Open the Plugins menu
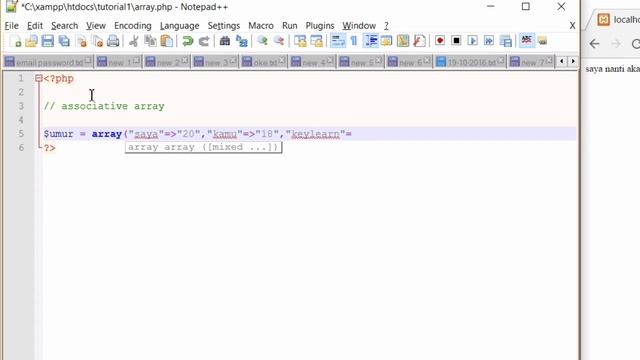This screenshot has height=360, width=640. (x=320, y=26)
